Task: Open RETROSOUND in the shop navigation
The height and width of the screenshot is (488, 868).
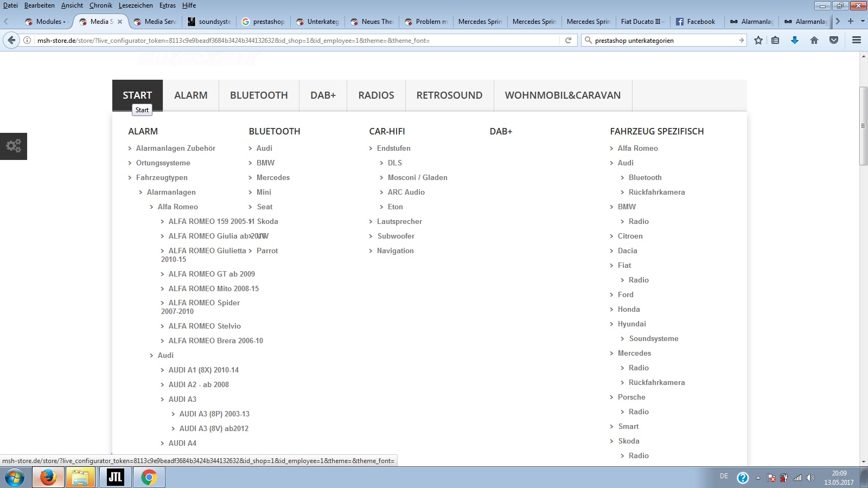Action: (449, 95)
